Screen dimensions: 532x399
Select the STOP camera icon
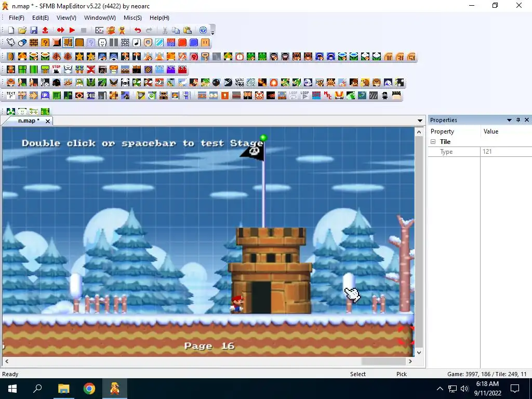pyautogui.click(x=56, y=70)
